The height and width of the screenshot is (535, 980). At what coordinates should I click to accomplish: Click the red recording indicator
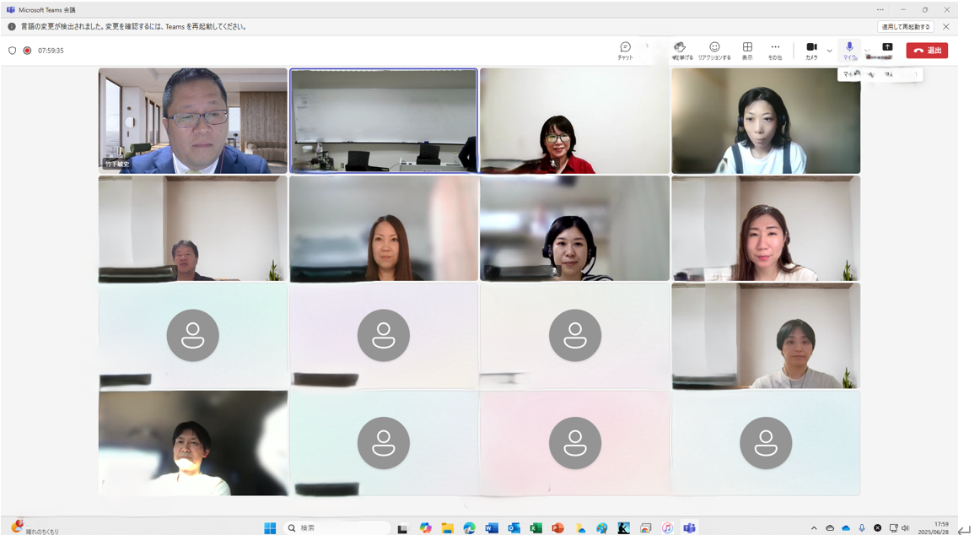[27, 51]
